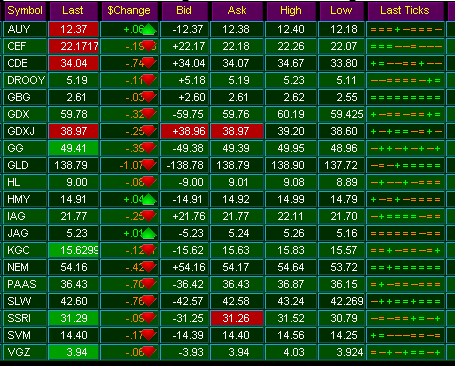Click the High value 43.24
Screen dimensions: 455x366
point(291,301)
